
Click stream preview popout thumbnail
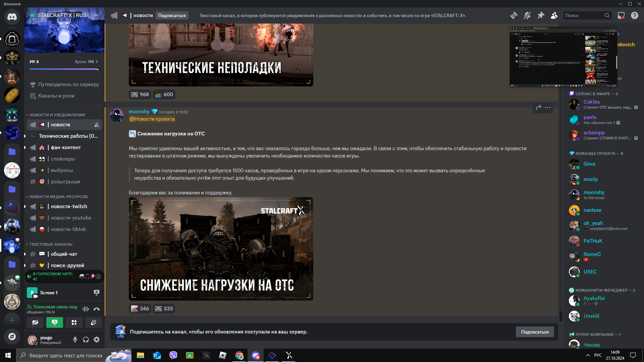pyautogui.click(x=563, y=57)
